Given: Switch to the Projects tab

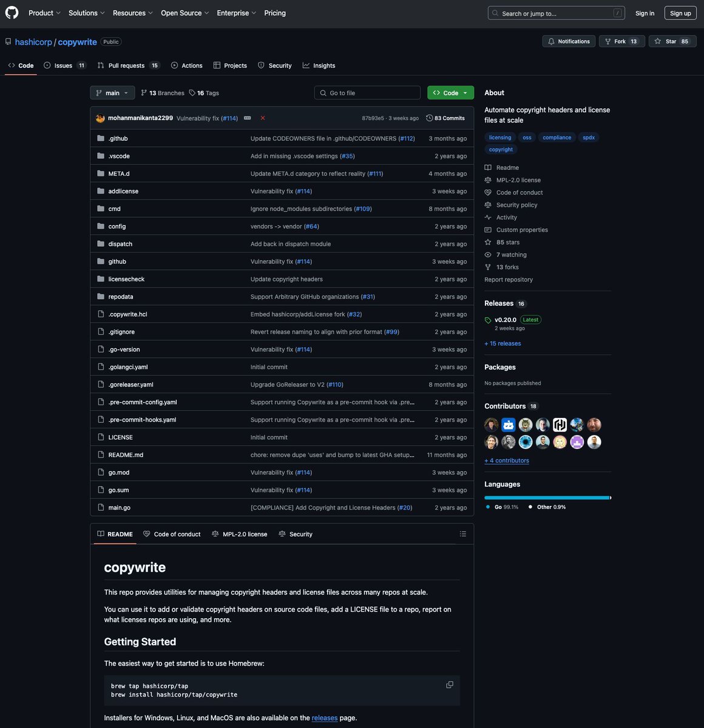Looking at the screenshot, I should pos(230,66).
